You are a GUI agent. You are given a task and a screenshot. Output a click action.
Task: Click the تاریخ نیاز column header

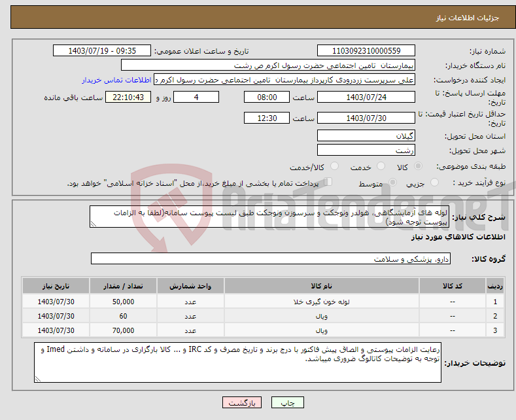[x=56, y=286]
